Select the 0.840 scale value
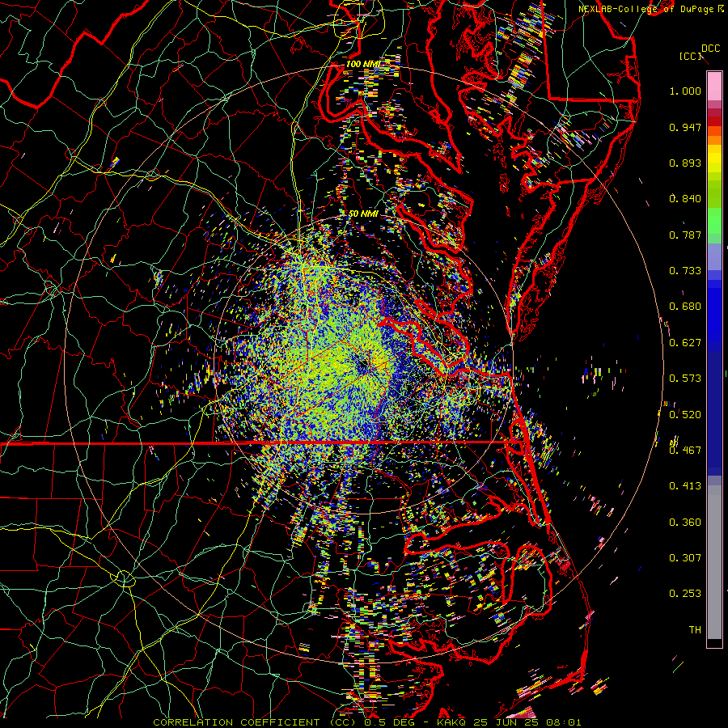The image size is (728, 728). click(685, 199)
